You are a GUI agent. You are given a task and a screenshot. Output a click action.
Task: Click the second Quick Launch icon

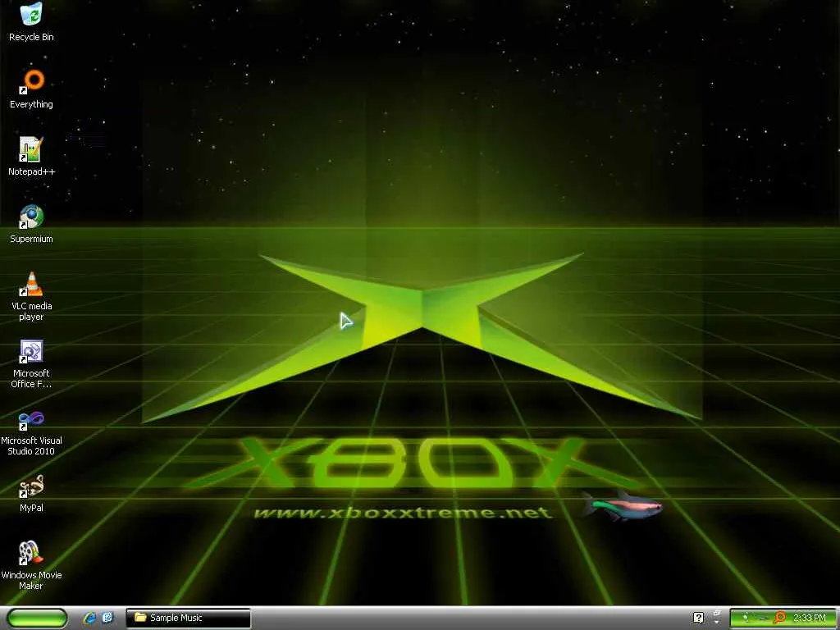[107, 618]
